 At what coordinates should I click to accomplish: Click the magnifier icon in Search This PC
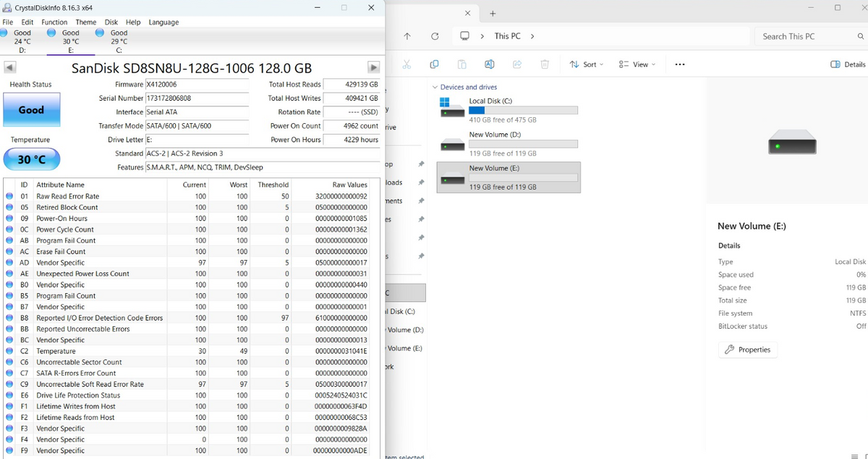(861, 36)
